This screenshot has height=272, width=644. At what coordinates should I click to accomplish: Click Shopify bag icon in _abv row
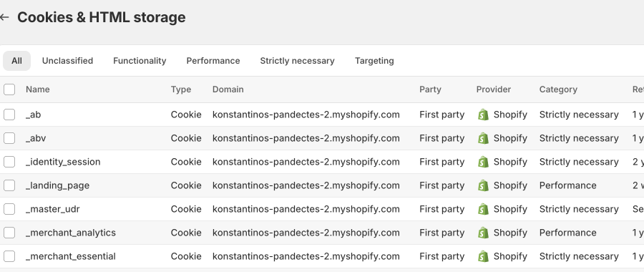coord(484,138)
